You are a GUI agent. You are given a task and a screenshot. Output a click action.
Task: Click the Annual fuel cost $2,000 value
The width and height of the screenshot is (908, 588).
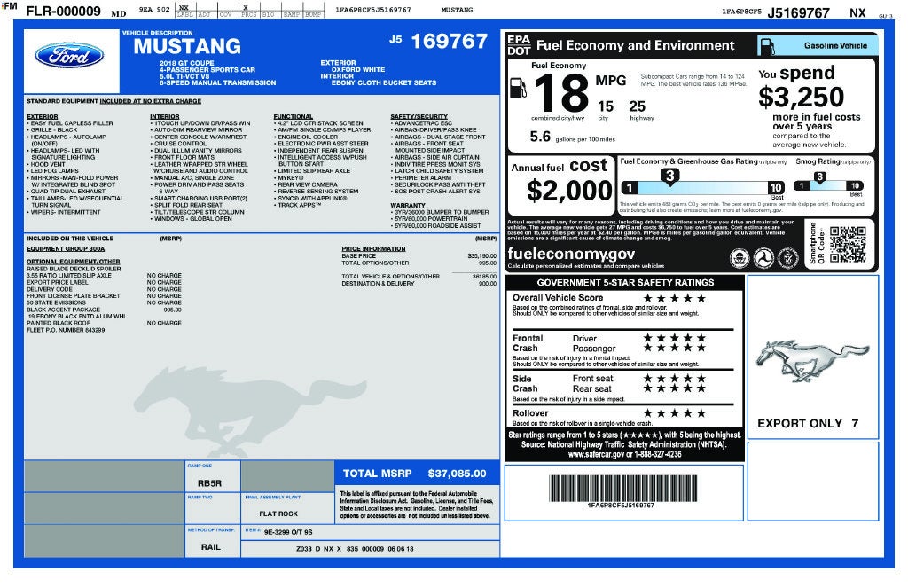click(x=569, y=191)
